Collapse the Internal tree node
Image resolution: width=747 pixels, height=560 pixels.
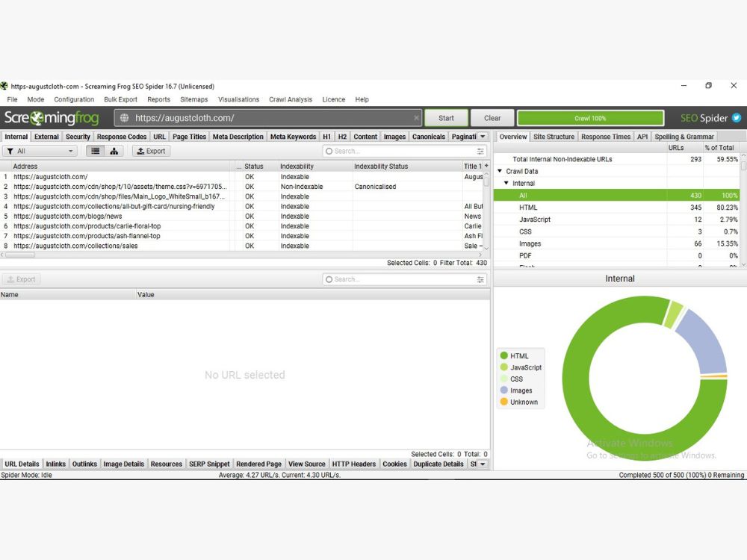tap(506, 183)
